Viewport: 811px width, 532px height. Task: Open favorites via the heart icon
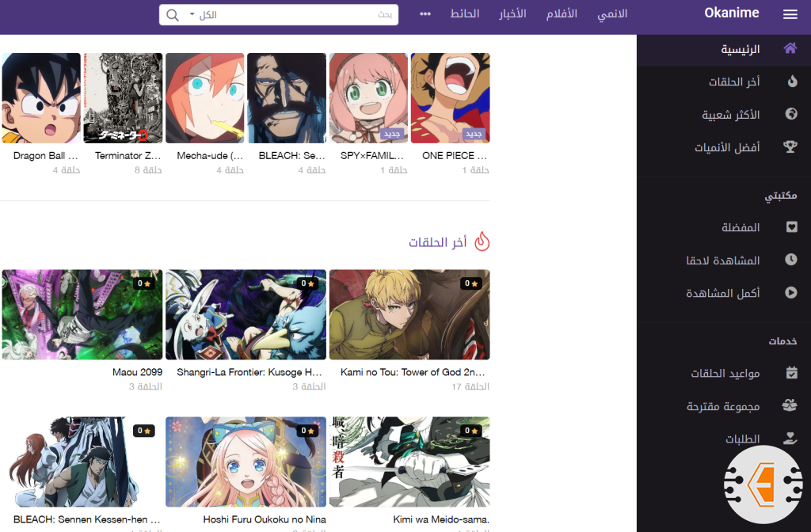coord(791,227)
